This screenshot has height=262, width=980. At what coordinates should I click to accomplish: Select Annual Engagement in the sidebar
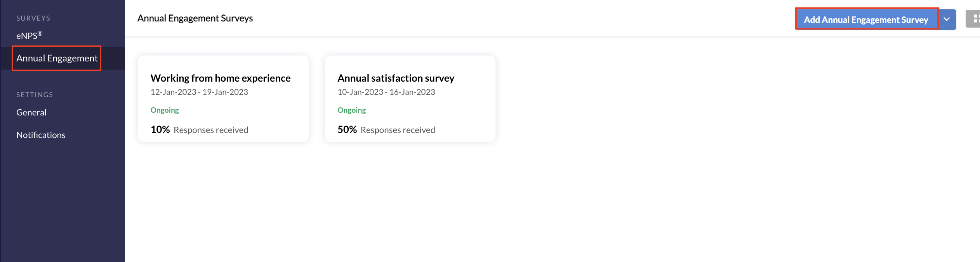57,58
